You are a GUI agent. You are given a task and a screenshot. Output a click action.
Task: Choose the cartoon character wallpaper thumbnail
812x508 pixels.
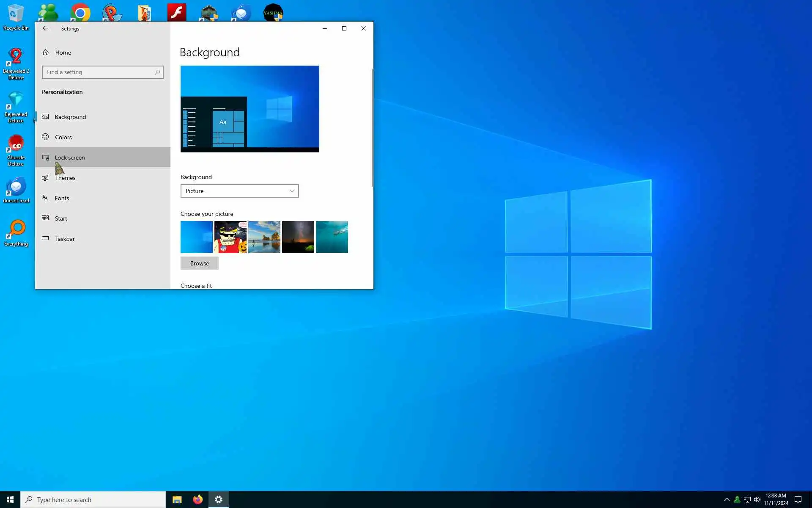point(230,237)
